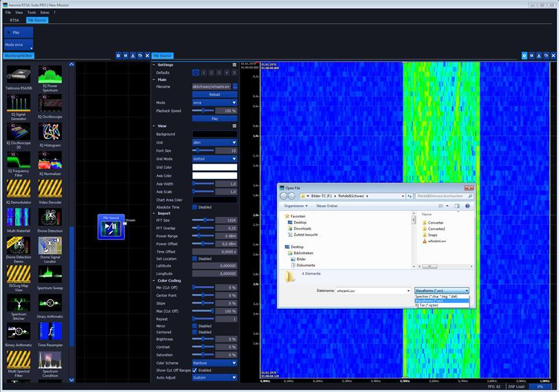559x392 pixels.
Task: Pick the IQ Oscilloscope 3D block
Action: 19,136
